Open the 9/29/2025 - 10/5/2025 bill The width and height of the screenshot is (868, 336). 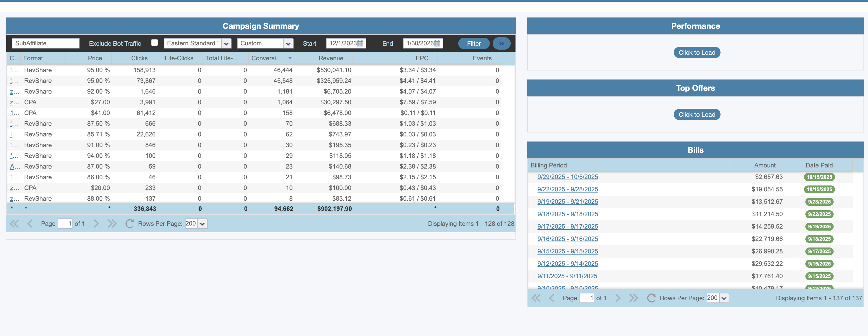567,177
